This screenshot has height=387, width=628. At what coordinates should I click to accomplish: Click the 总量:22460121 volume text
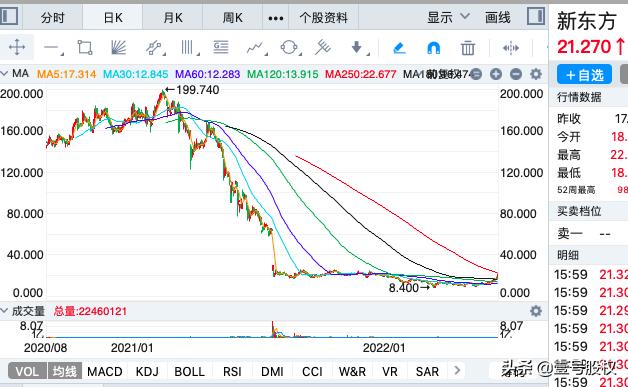click(x=90, y=311)
